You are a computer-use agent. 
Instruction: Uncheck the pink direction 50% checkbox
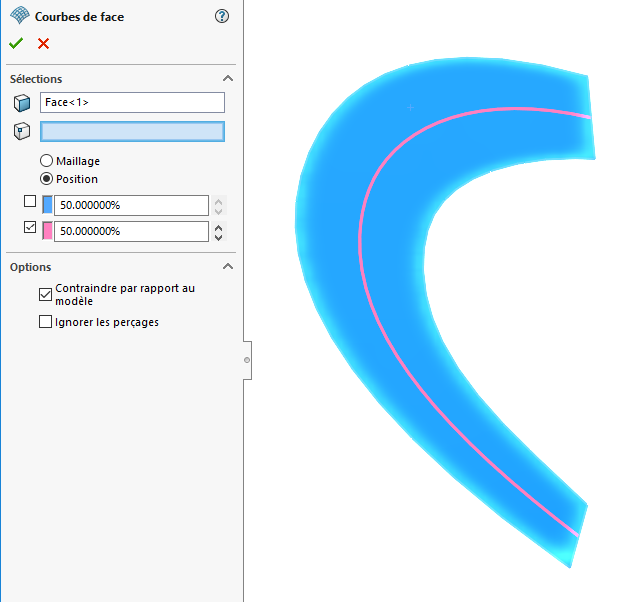pyautogui.click(x=30, y=227)
